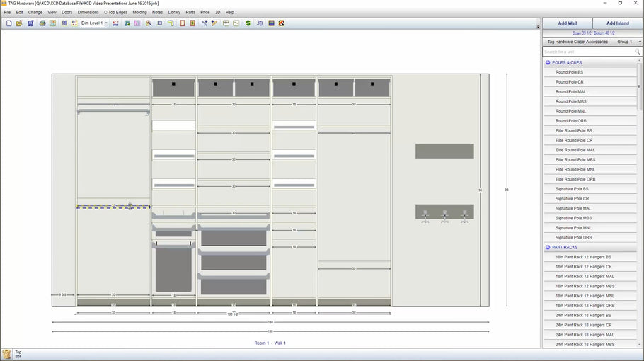Click the trash bin icon in status bar
This screenshot has height=361, width=644.
[7, 354]
